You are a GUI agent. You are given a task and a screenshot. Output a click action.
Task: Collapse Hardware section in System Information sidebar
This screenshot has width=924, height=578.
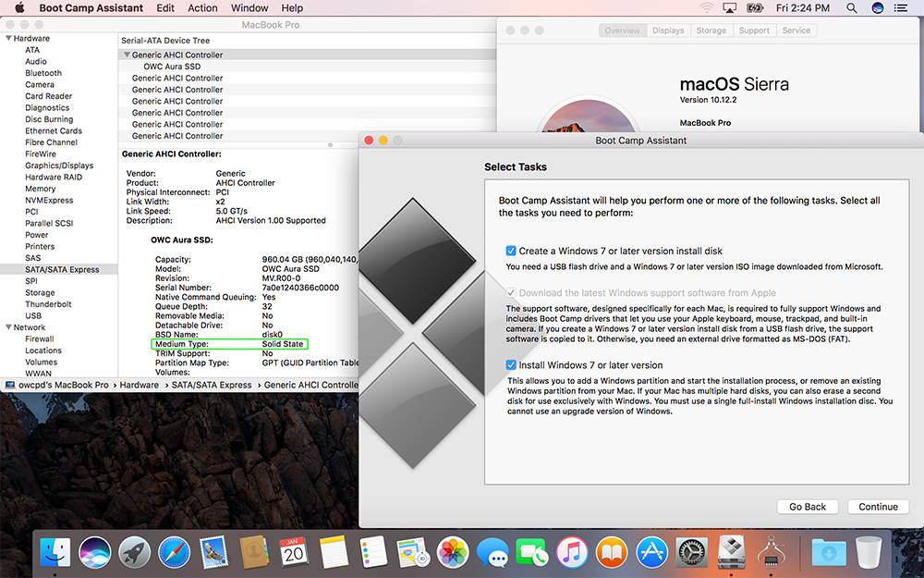tap(8, 38)
